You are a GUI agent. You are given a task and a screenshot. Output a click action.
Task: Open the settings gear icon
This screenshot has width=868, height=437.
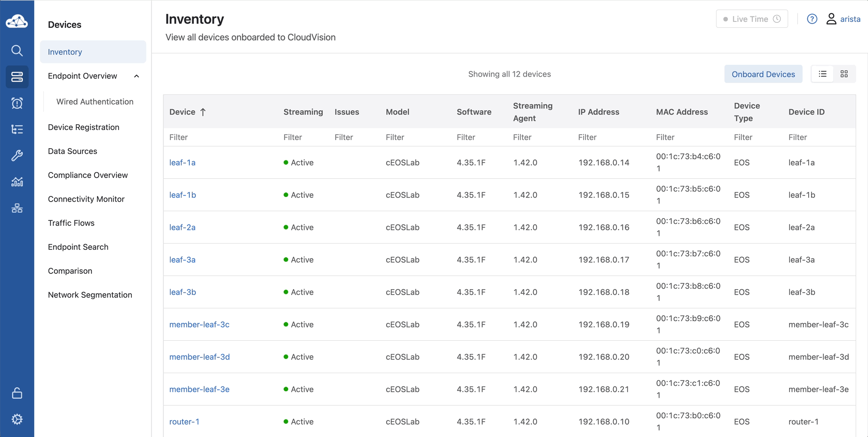tap(17, 419)
